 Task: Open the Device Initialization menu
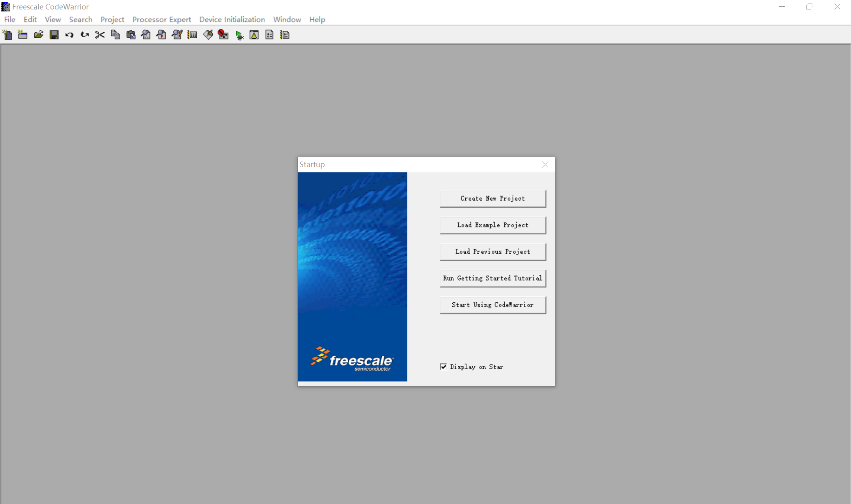click(232, 19)
